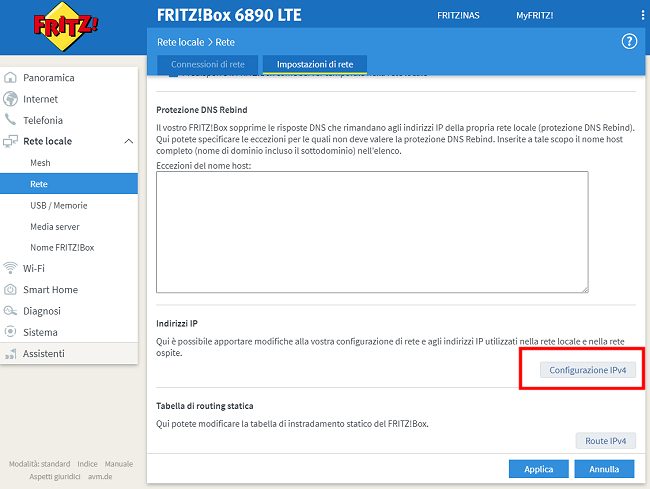This screenshot has width=650, height=489.
Task: Click Rete locale in breadcrumb
Action: (180, 42)
